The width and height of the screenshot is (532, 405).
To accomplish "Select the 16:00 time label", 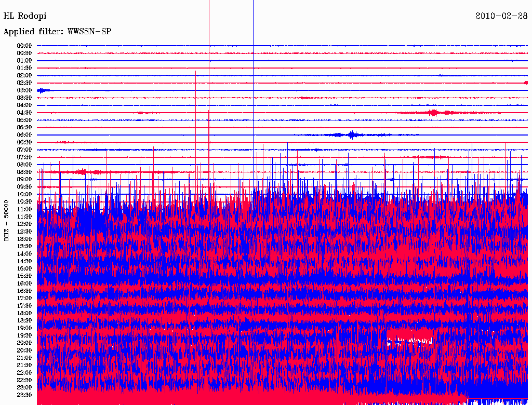I will coord(24,283).
